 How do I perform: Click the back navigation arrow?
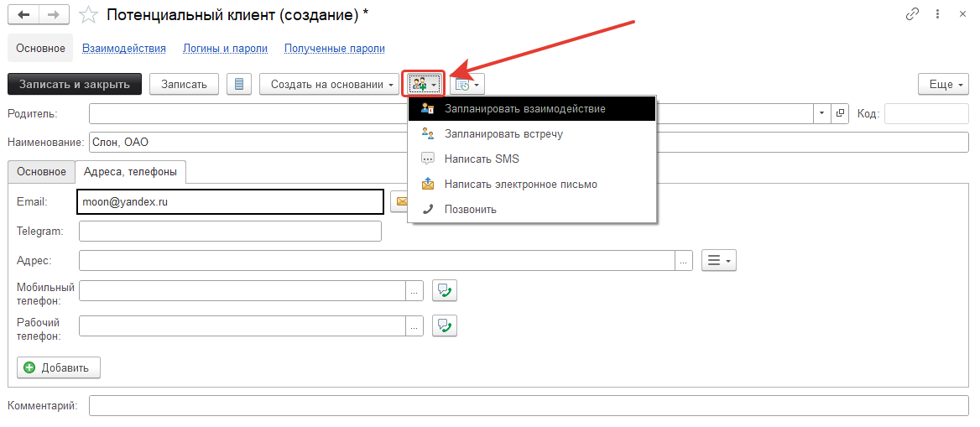pyautogui.click(x=23, y=15)
